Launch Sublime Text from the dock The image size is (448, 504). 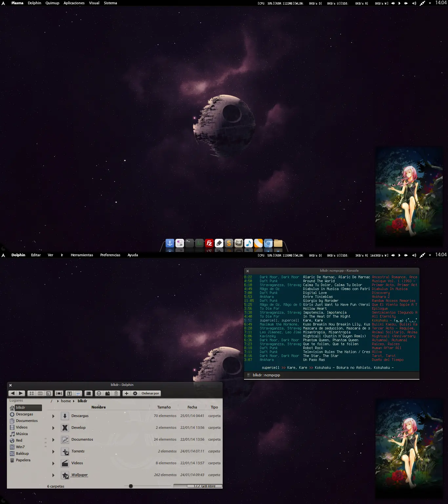click(x=229, y=243)
